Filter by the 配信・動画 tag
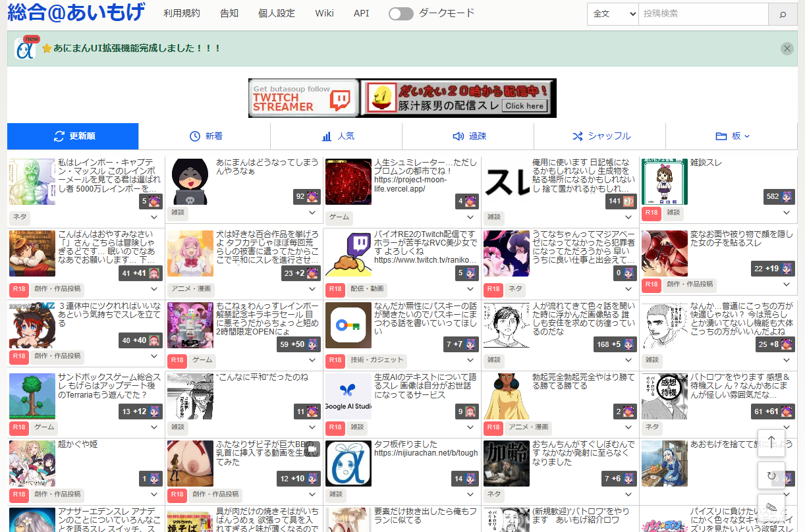The height and width of the screenshot is (532, 805). point(368,289)
